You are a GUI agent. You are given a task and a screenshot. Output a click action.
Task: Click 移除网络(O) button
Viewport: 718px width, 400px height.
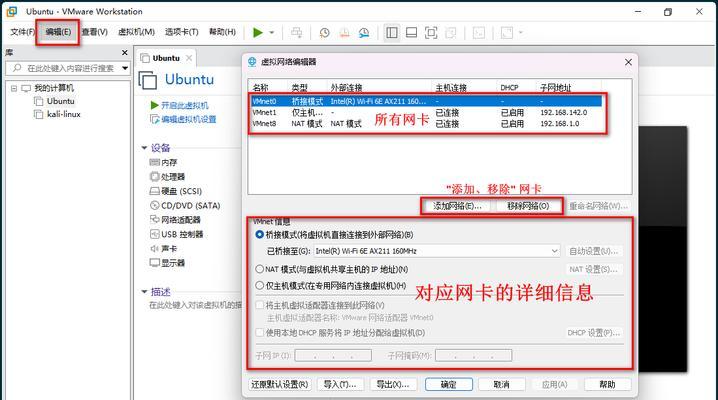528,206
